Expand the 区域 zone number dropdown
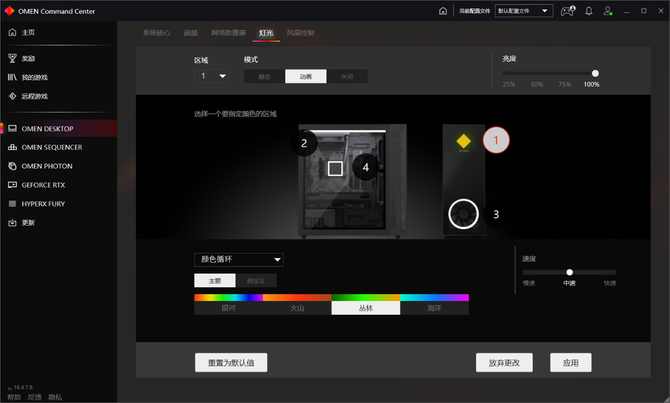This screenshot has height=403, width=670. pos(213,76)
